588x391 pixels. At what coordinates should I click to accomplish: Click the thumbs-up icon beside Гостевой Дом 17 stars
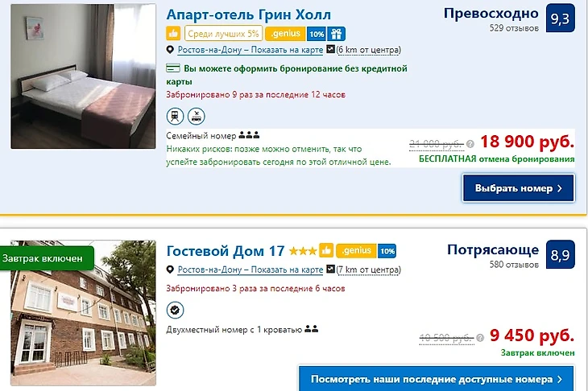[326, 250]
